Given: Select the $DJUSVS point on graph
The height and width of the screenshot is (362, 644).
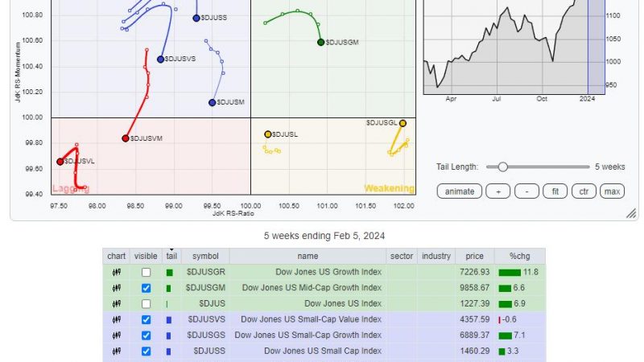Looking at the screenshot, I should point(160,60).
